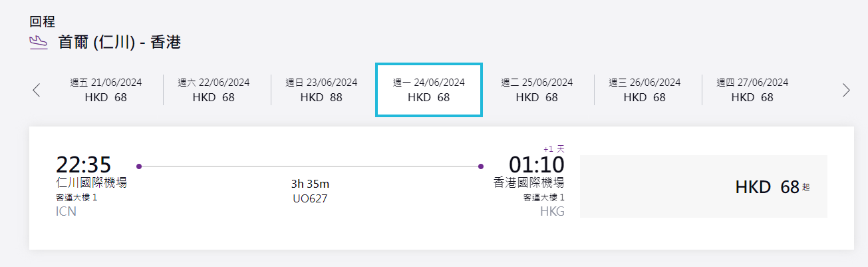Select the 週五 21/06/2024 date tab
Image resolution: width=868 pixels, height=267 pixels.
(x=106, y=90)
